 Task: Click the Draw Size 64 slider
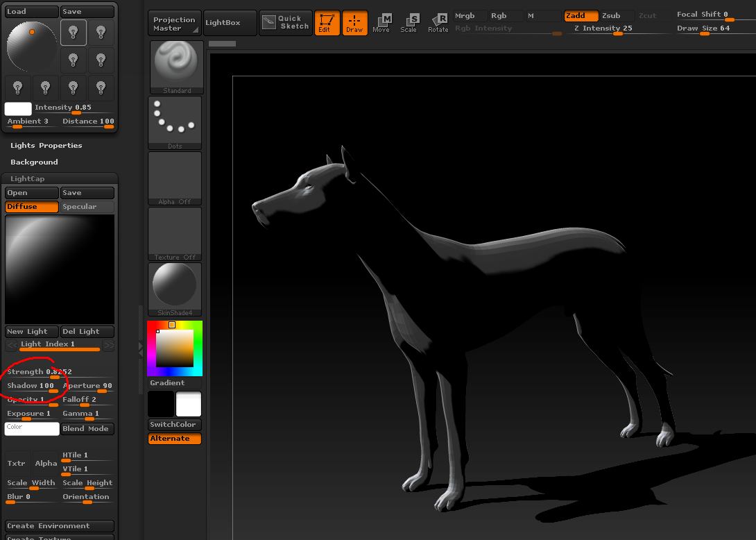coord(716,29)
